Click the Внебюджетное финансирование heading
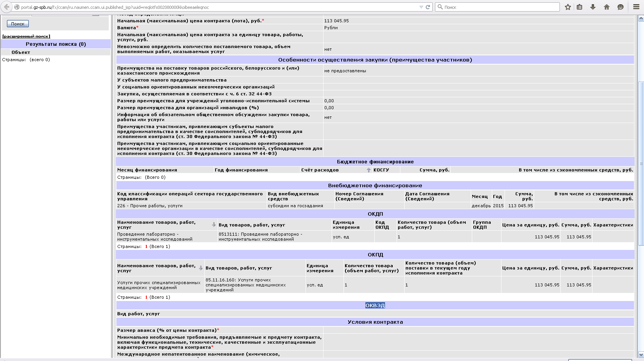 pyautogui.click(x=375, y=186)
